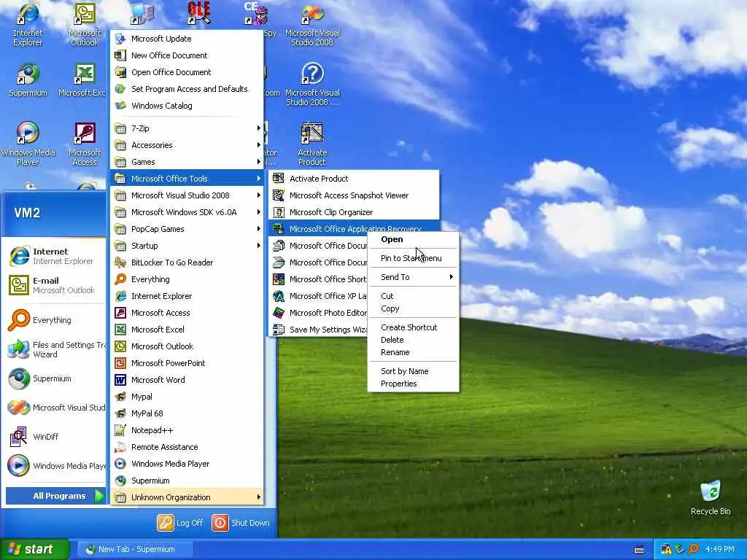Open Supermium in All Programs list
Viewport: 747px width, 560px height.
(187, 481)
